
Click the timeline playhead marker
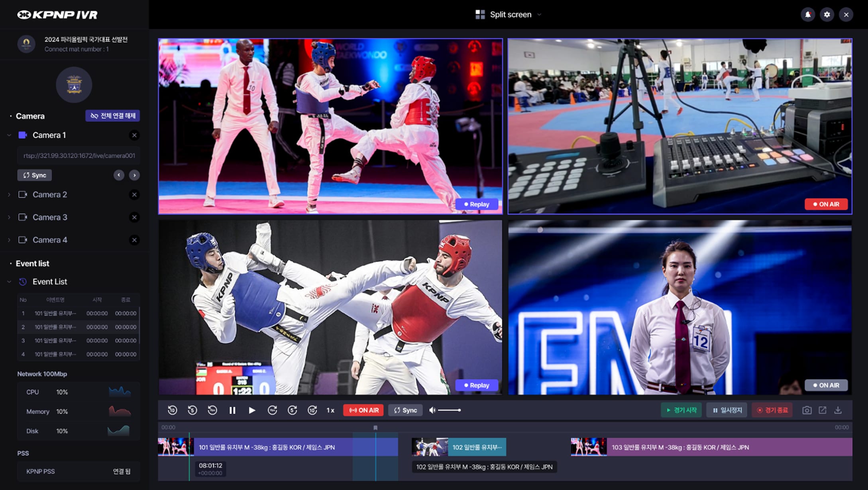click(x=375, y=427)
